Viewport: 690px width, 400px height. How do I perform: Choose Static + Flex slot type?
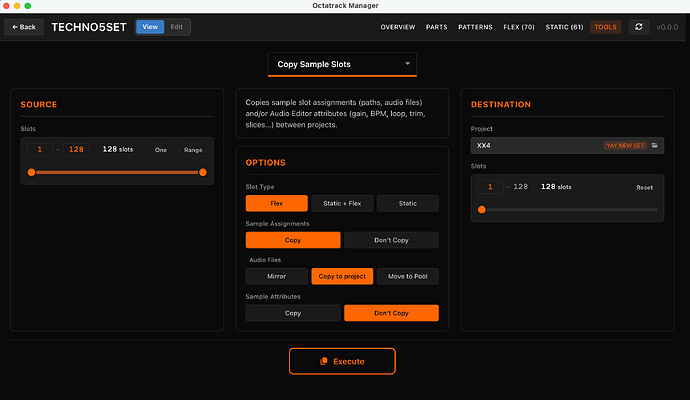[342, 203]
